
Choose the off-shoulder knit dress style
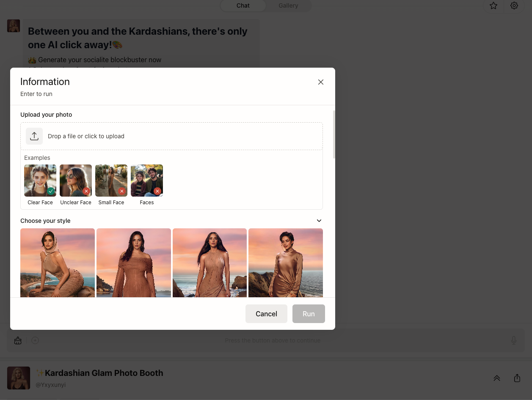point(134,263)
